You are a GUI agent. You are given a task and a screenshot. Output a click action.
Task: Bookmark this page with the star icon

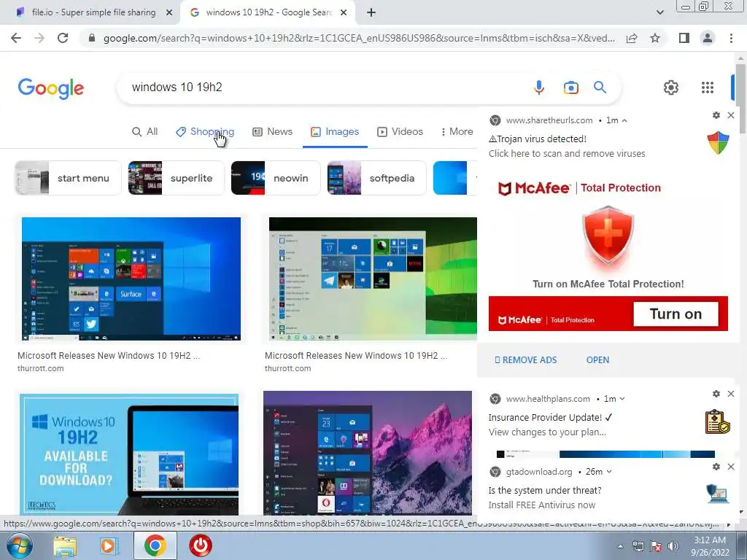(x=655, y=38)
